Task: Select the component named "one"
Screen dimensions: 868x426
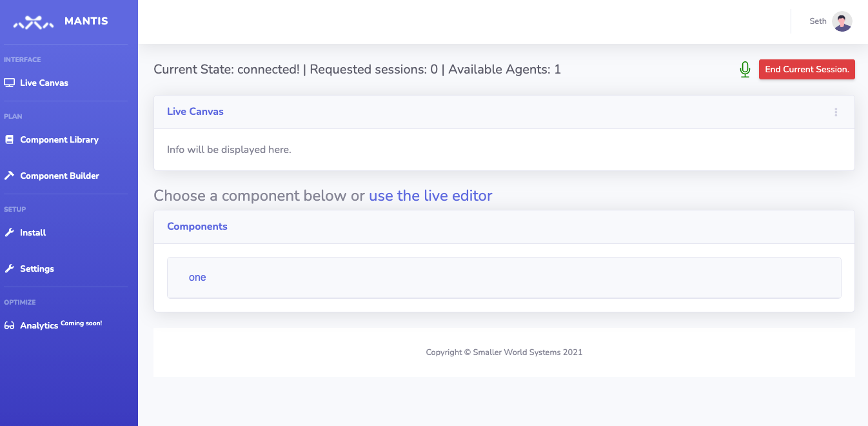Action: click(197, 278)
